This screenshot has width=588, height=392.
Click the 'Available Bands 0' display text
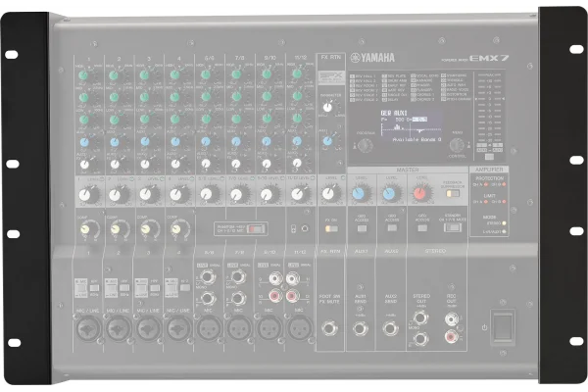tap(416, 139)
